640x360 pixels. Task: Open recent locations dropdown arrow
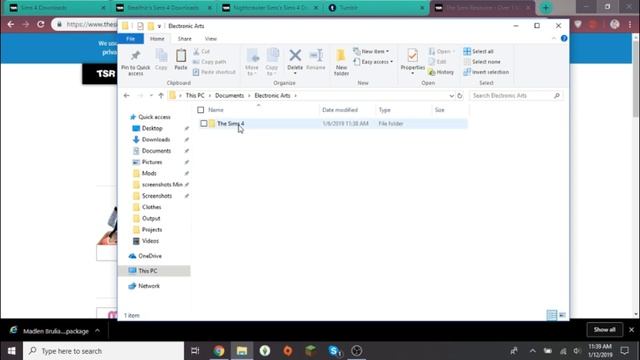151,96
